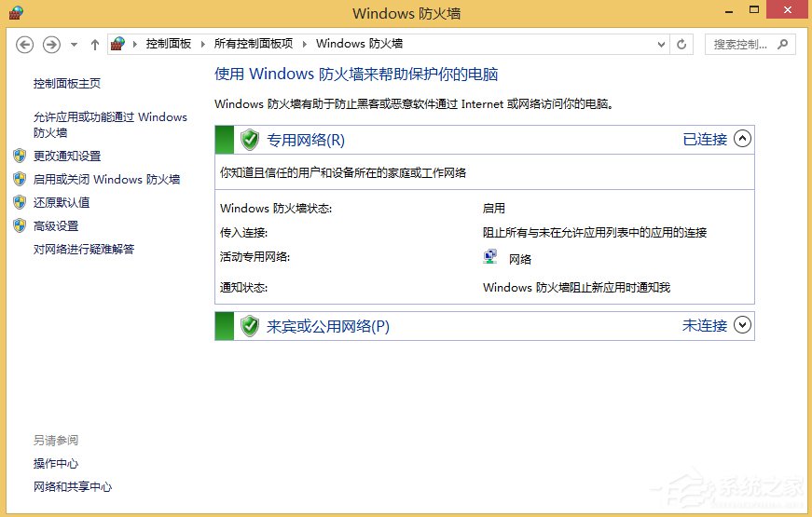Select 所有控制面板项 in the breadcrumb

click(x=254, y=44)
